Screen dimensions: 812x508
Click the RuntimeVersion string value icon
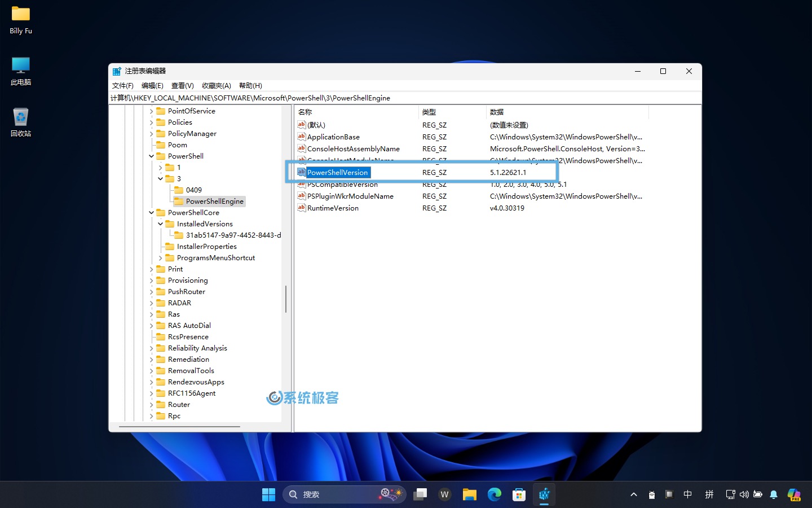click(x=302, y=208)
